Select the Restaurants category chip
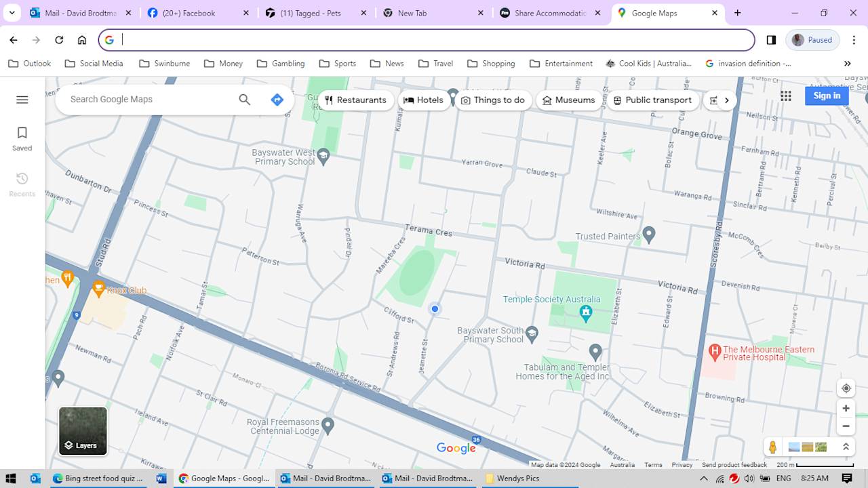The width and height of the screenshot is (868, 488). click(x=355, y=100)
